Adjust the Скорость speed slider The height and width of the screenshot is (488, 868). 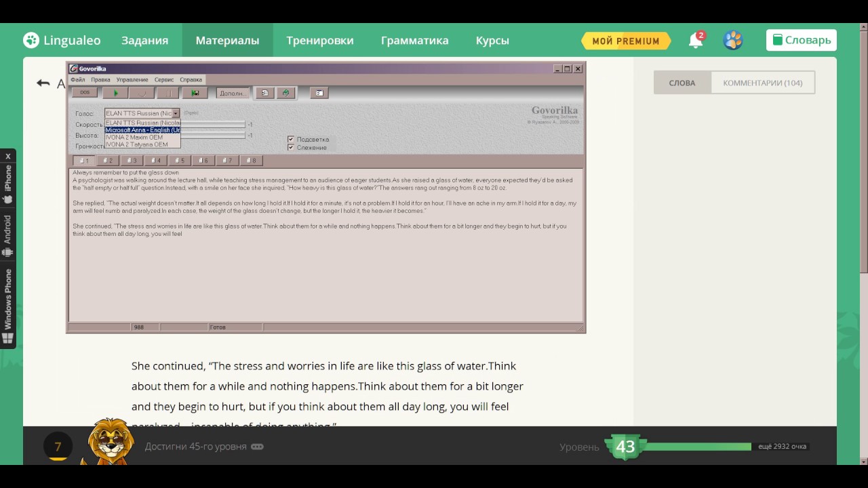212,124
